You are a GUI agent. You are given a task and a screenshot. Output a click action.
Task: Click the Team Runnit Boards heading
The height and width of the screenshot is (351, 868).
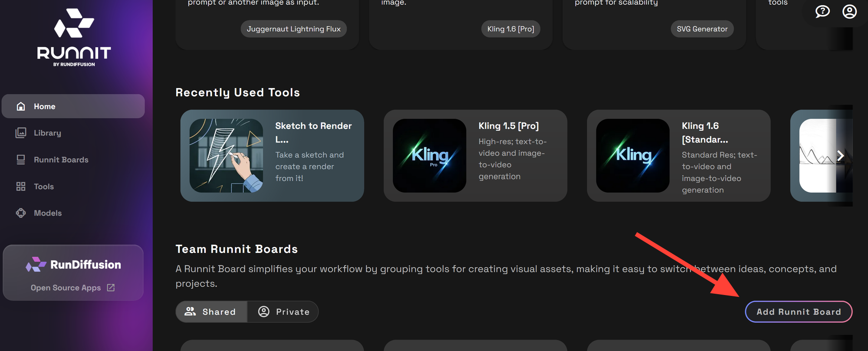(237, 249)
